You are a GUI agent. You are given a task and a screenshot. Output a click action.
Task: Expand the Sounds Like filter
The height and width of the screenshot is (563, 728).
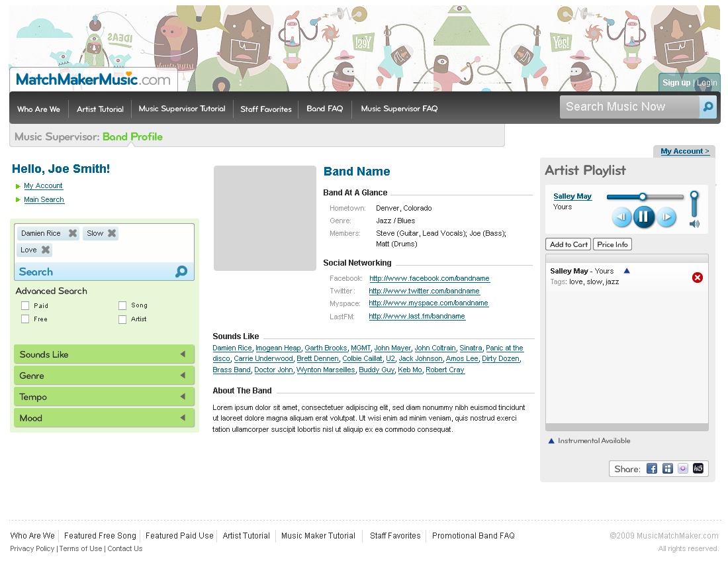click(x=104, y=354)
